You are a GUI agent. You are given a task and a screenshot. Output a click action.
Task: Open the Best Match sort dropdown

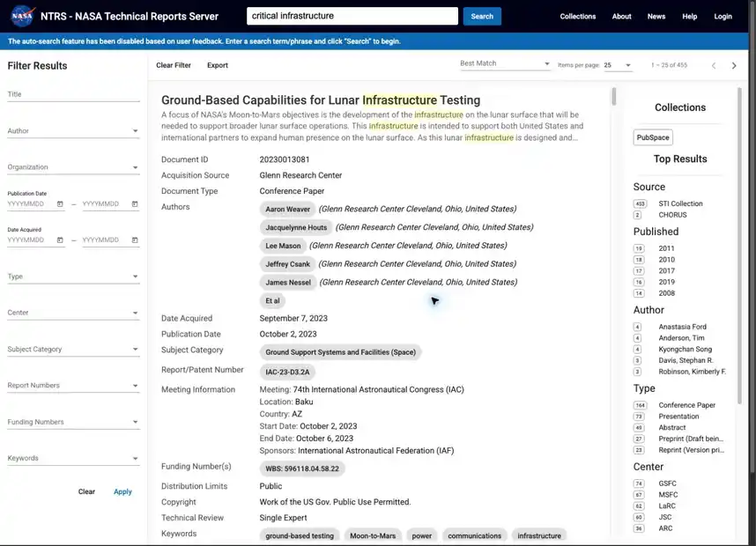[x=504, y=63]
